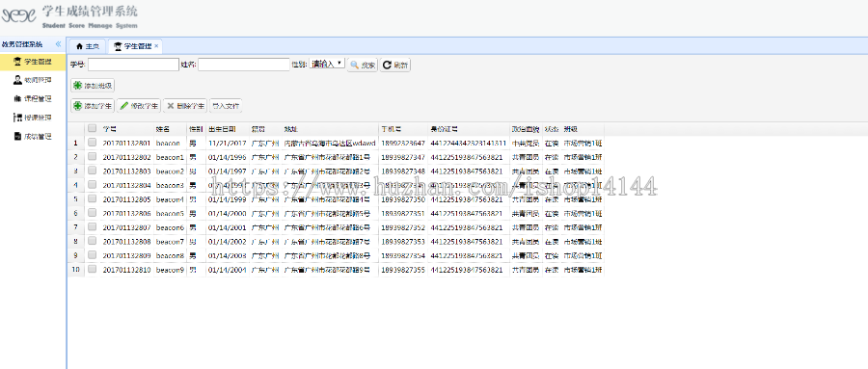Click the name cell 'beacon5'
The width and height of the screenshot is (868, 369).
(170, 214)
